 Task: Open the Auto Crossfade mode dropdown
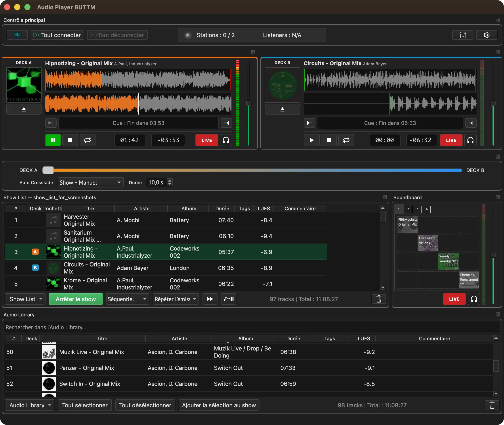(91, 183)
